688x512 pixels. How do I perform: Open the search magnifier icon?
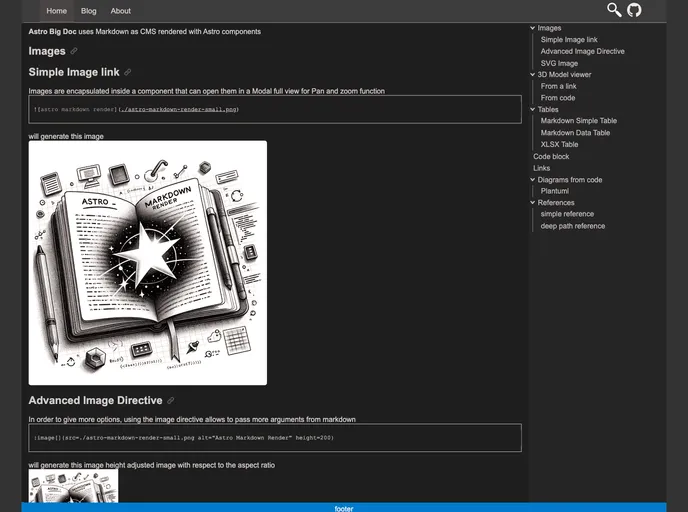point(614,10)
